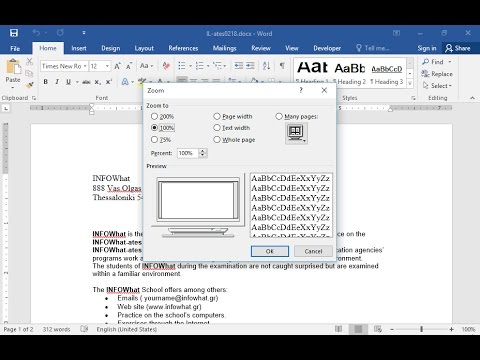Viewport: 480px width, 360px height.
Task: Click OK in Zoom dialog
Action: point(270,251)
